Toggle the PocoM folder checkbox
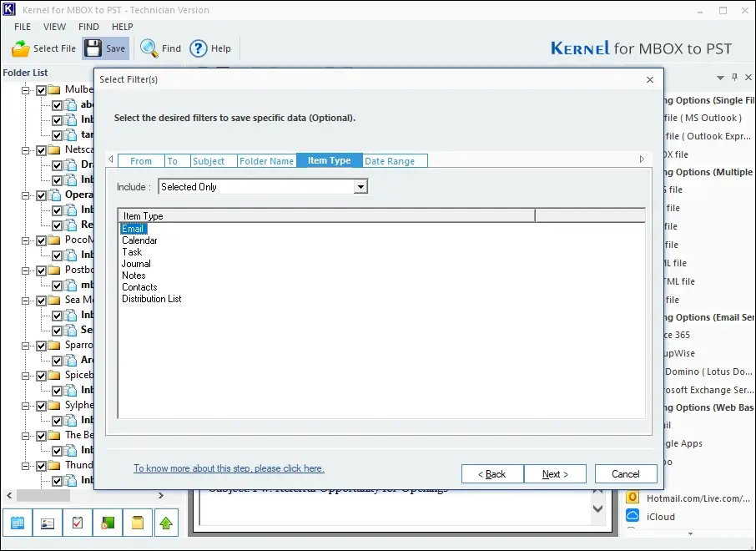 point(42,240)
